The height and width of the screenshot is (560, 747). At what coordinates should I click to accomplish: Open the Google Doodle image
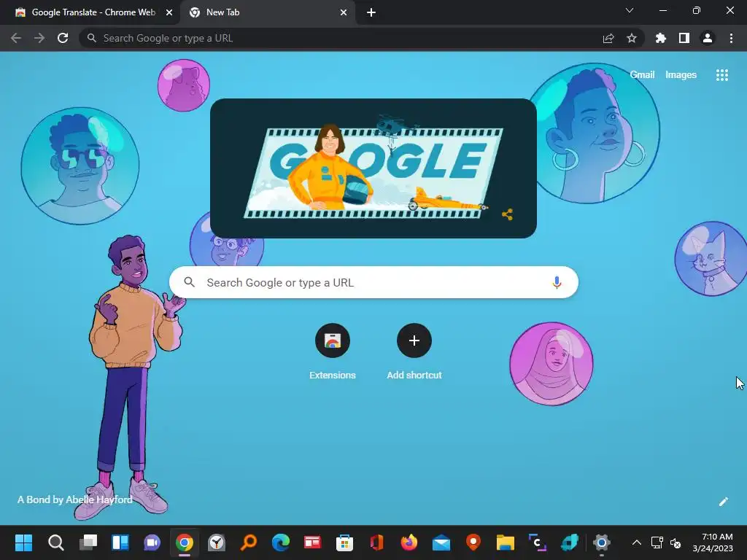pyautogui.click(x=373, y=168)
